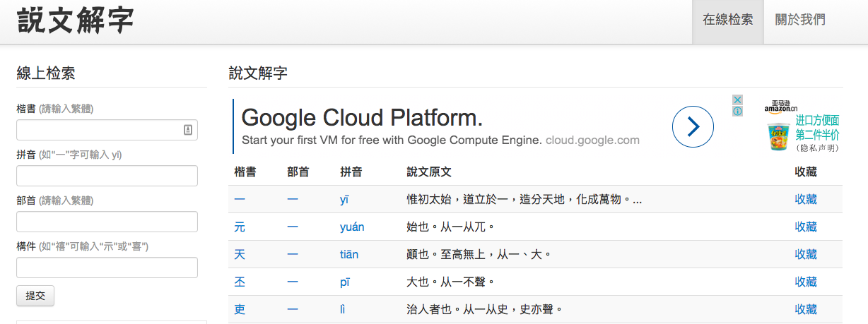Click the 部首 link in the yī row
The image size is (868, 324).
(x=293, y=199)
